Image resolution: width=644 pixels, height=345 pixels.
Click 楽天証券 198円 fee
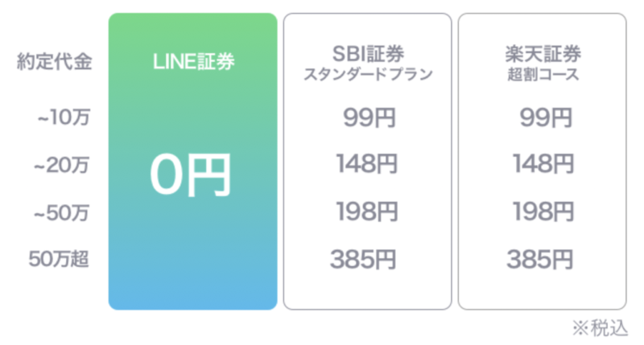pos(543,212)
